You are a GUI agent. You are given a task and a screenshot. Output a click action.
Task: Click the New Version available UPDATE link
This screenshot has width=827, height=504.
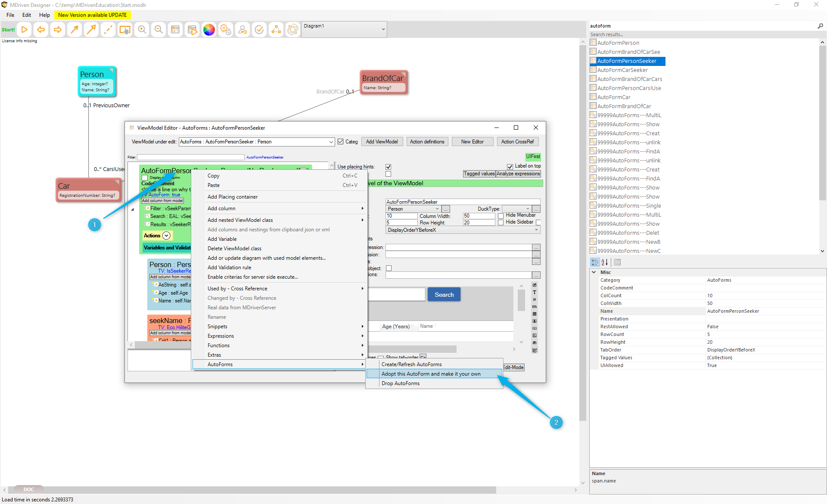(93, 15)
